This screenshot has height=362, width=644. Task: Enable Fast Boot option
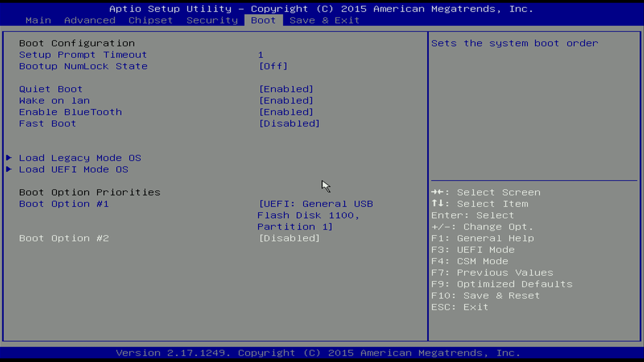[289, 123]
